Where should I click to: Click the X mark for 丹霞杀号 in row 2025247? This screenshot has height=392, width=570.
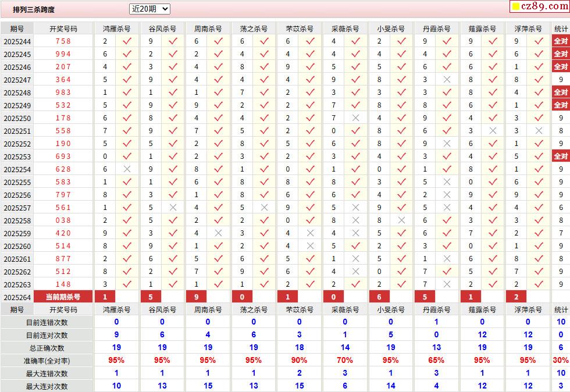pos(447,79)
